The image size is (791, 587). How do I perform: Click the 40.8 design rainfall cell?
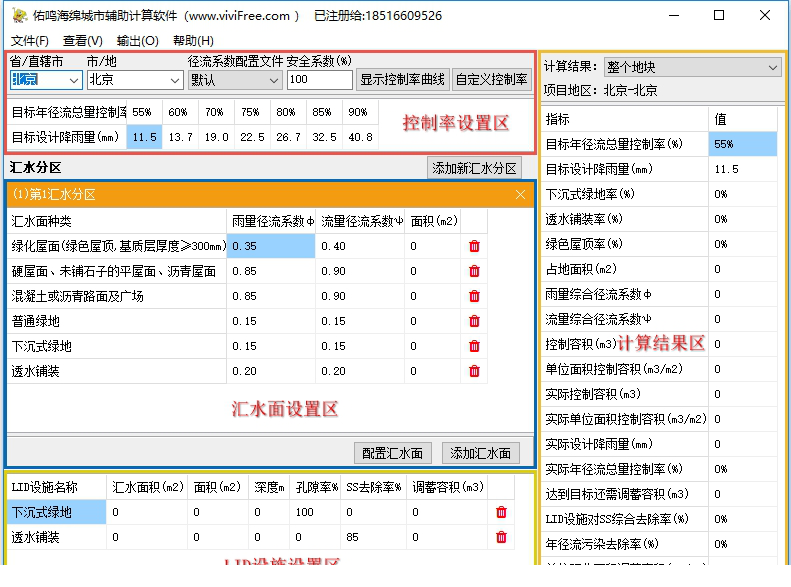360,137
